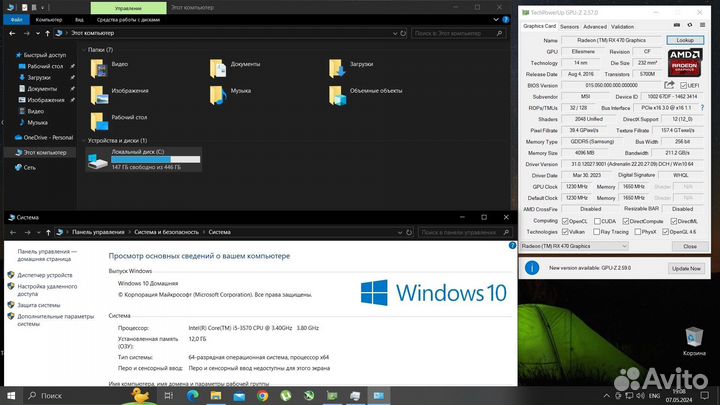
Task: Open Google Chrome from taskbar
Action: click(x=262, y=395)
